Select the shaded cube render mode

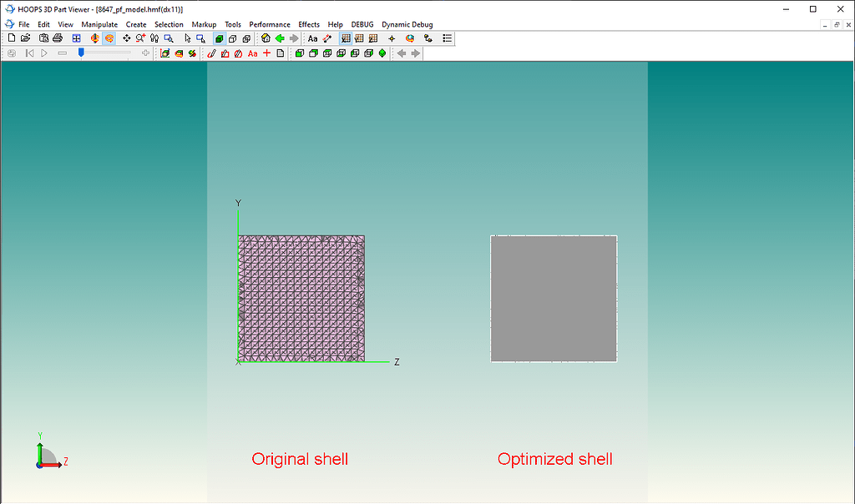219,38
